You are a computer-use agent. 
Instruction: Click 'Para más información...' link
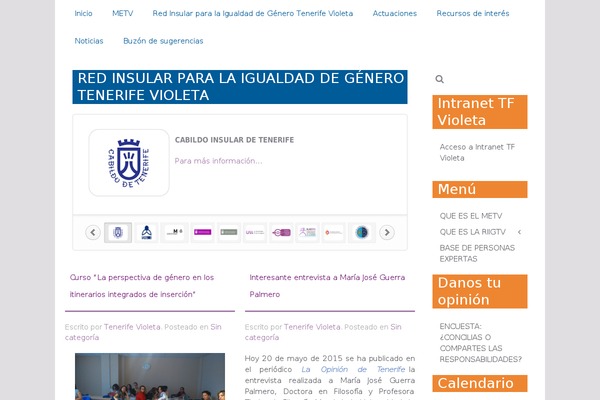(x=218, y=161)
